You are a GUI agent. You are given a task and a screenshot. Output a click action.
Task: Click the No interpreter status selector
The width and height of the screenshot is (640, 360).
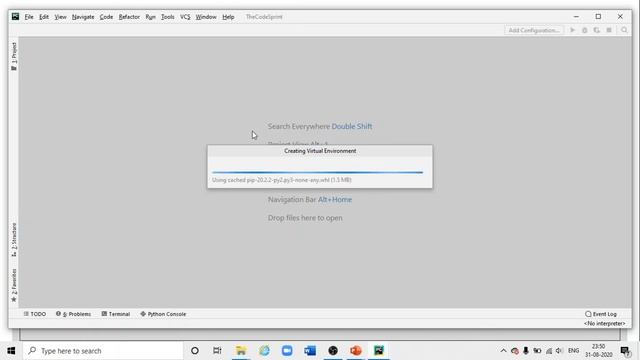click(x=604, y=324)
